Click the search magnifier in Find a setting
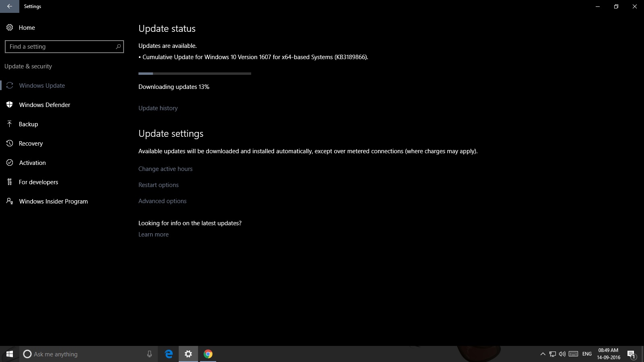The height and width of the screenshot is (362, 644). (x=118, y=47)
